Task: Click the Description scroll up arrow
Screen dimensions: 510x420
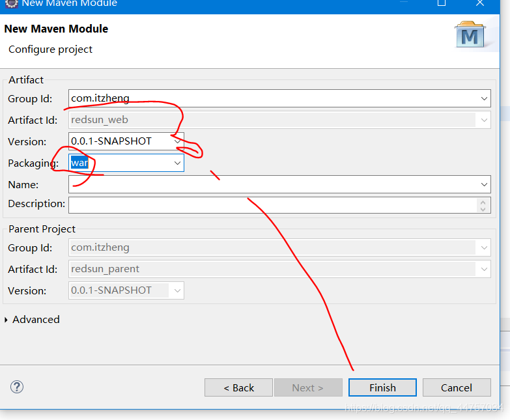Action: tap(483, 203)
